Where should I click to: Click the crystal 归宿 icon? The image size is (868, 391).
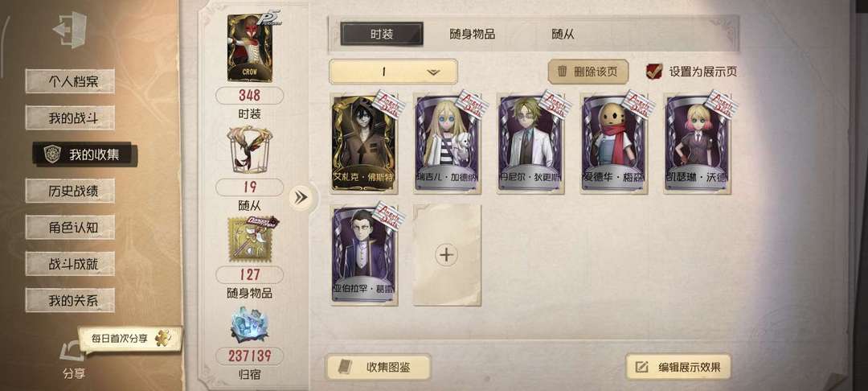(250, 327)
